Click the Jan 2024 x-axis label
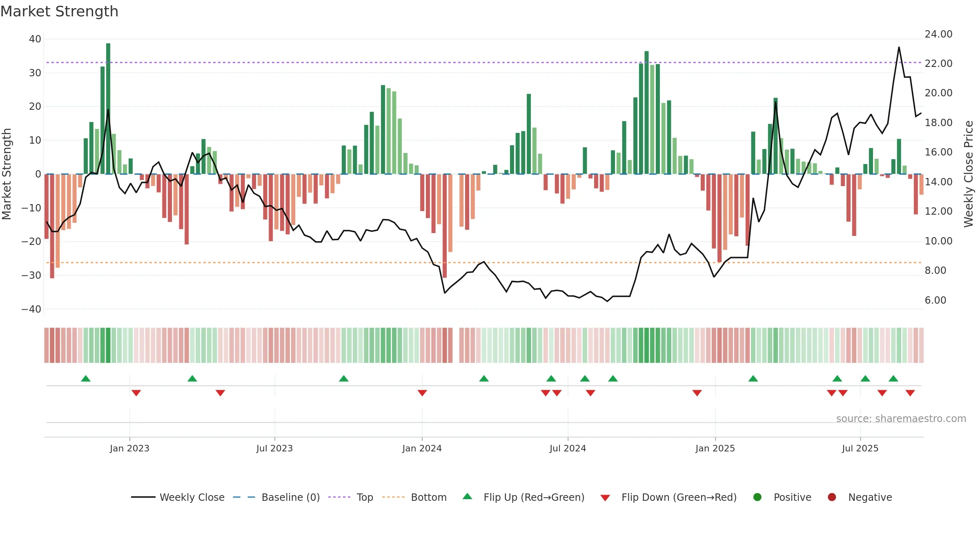 click(x=422, y=448)
